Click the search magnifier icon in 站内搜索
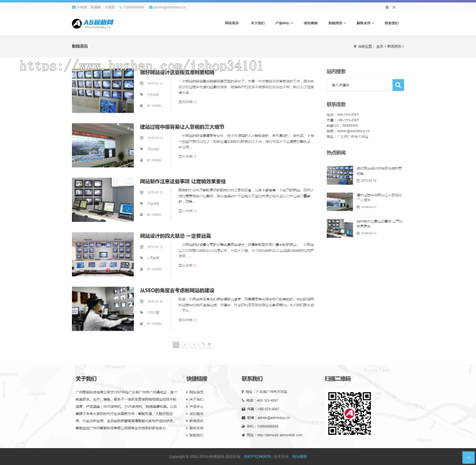Image resolution: width=476 pixels, height=465 pixels. coord(398,85)
